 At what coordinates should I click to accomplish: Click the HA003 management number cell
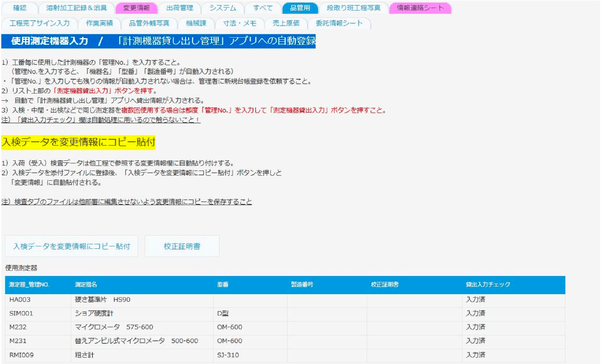tap(20, 300)
